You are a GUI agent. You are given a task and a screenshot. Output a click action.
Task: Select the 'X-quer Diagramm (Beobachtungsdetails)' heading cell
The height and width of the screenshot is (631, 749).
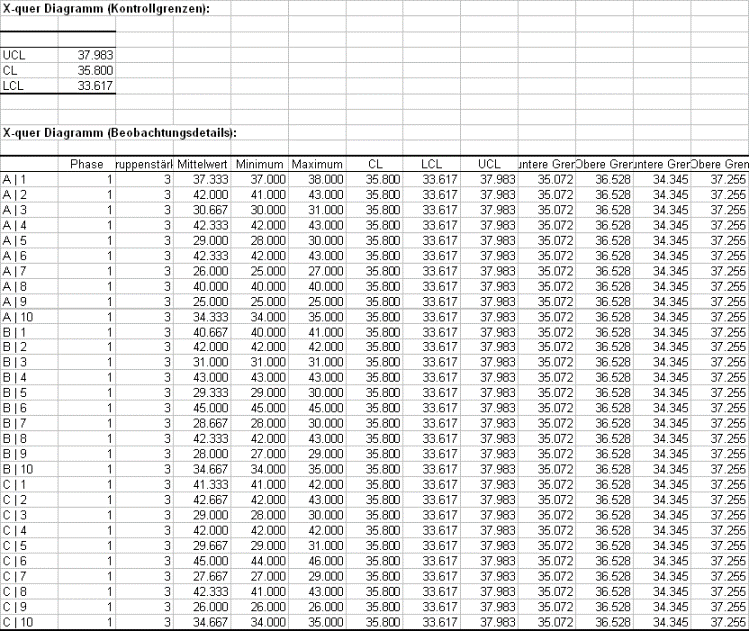[119, 131]
